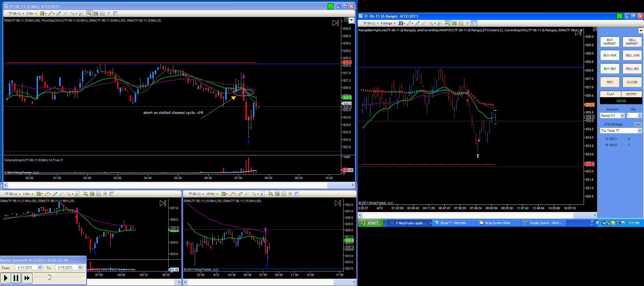
Task: Open the 5 Min interval dropdown
Action: coord(32,13)
